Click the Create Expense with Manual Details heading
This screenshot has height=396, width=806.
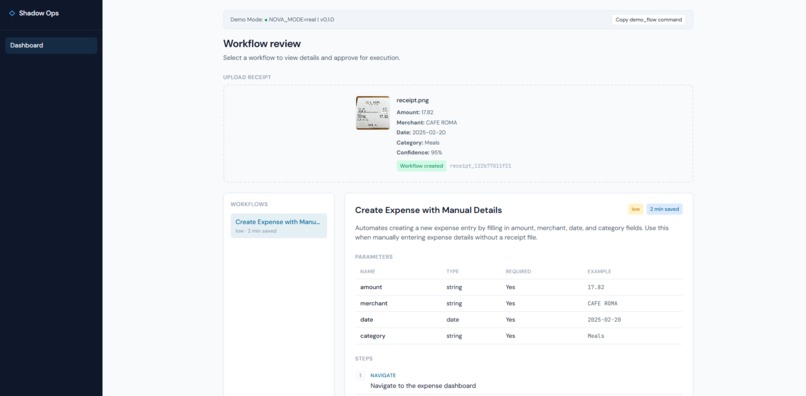tap(429, 210)
